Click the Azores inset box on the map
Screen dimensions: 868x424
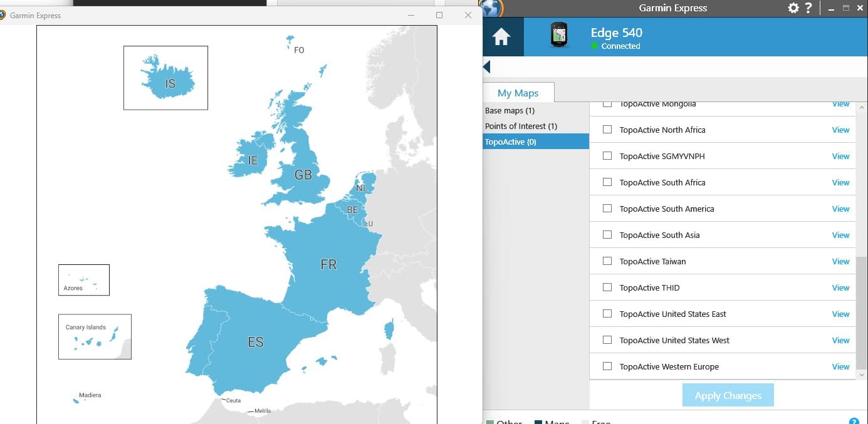coord(84,280)
